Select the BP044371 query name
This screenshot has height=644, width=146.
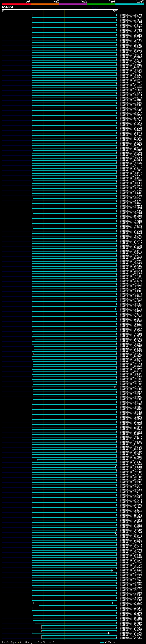(x=8, y=8)
